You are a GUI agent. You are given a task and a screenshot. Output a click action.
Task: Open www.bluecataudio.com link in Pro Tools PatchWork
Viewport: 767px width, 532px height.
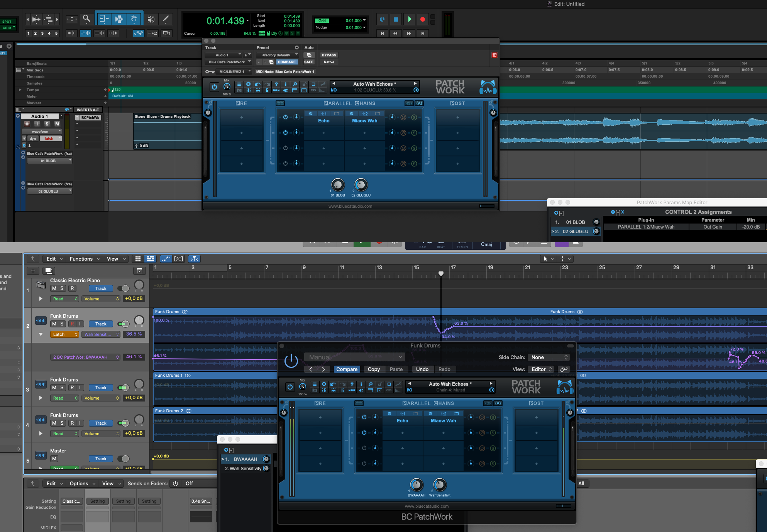pos(350,207)
